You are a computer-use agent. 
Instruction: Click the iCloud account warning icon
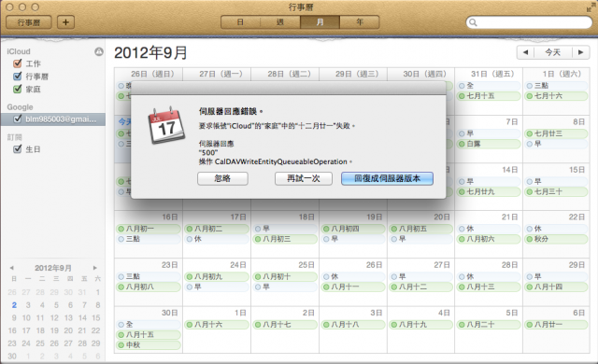point(99,51)
